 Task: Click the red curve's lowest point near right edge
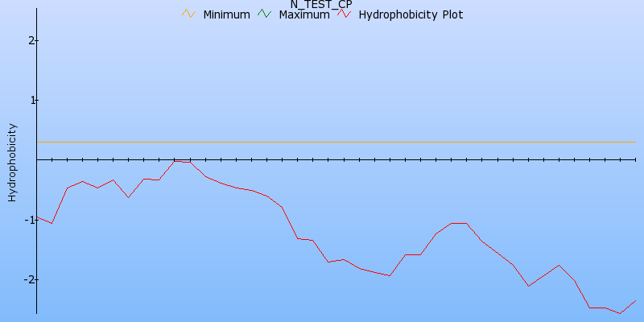click(620, 313)
